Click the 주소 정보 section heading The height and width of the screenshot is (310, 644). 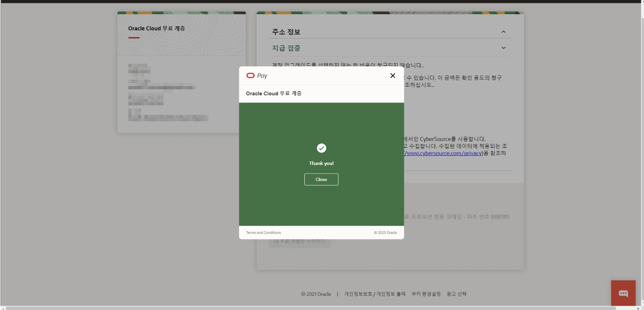tap(286, 32)
